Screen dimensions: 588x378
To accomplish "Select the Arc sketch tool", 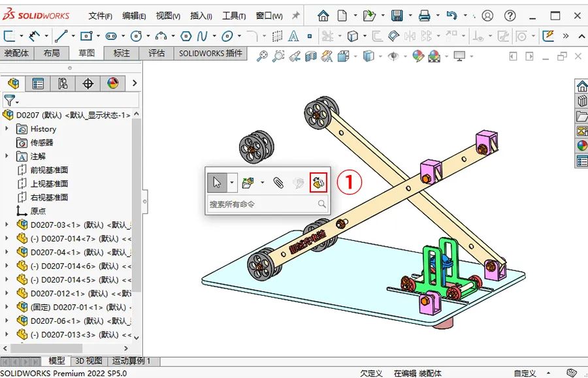I will 161,36.
